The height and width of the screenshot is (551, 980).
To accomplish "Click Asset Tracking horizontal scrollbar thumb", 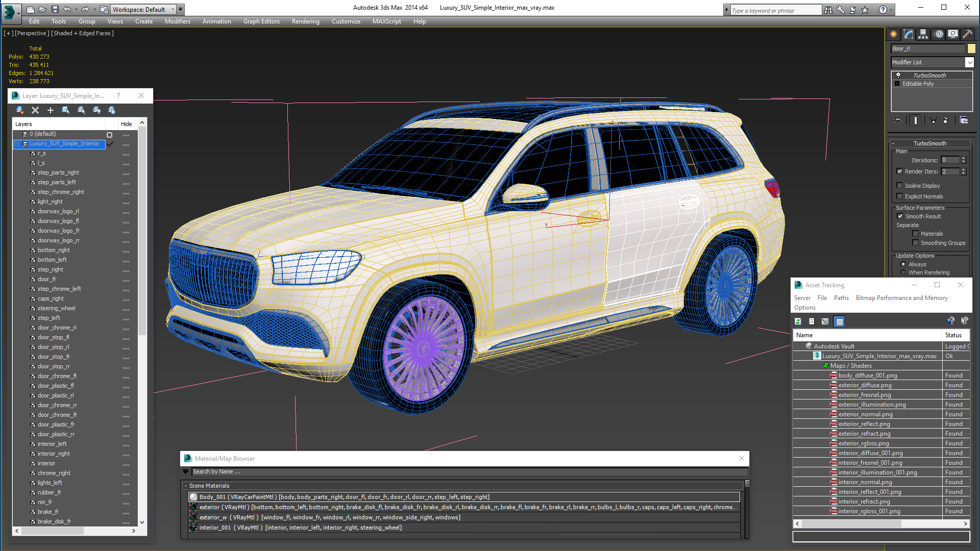I will (851, 523).
